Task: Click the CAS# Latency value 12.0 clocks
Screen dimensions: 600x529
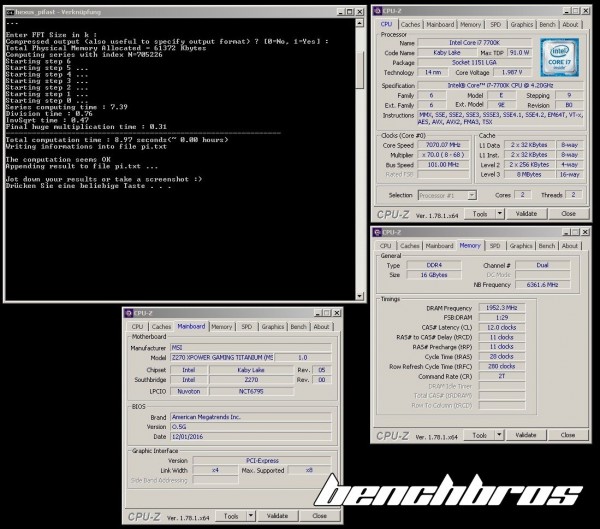Action: point(502,327)
